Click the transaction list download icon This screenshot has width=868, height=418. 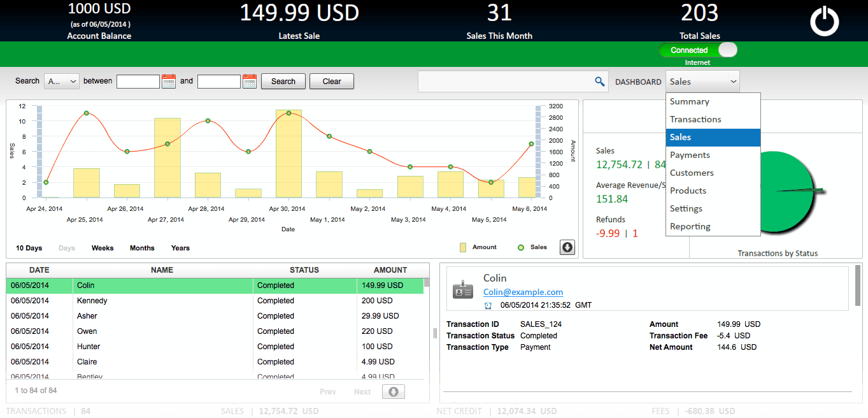393,392
